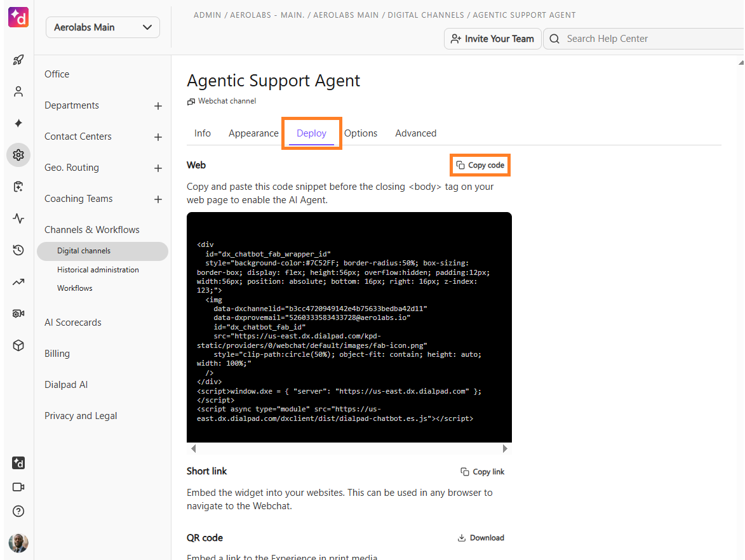Open Dialpad AI in side menu

click(66, 385)
